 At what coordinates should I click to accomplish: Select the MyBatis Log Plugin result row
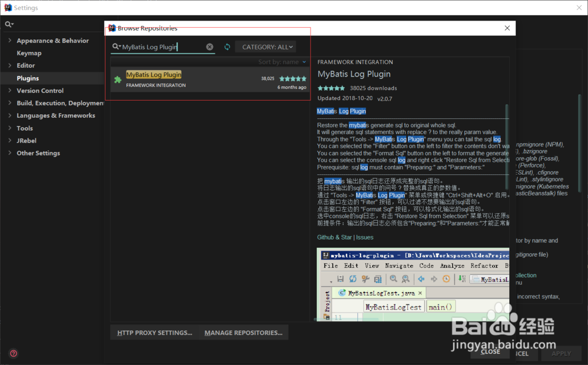210,79
